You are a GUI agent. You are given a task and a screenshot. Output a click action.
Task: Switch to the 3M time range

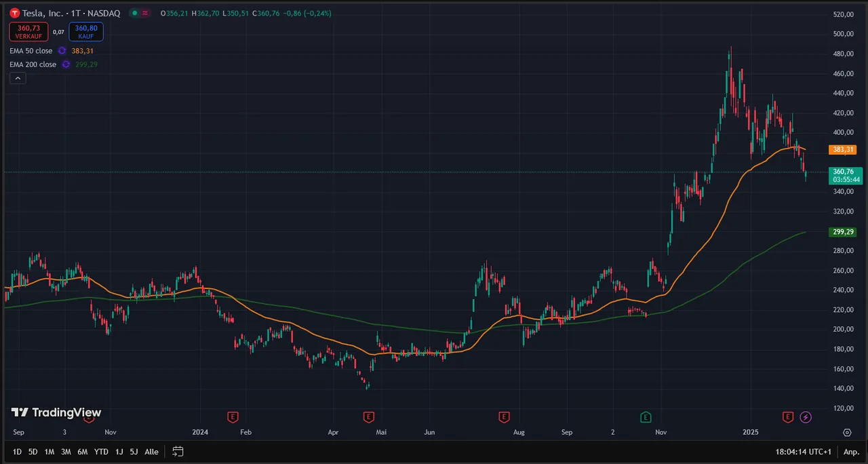[66, 452]
